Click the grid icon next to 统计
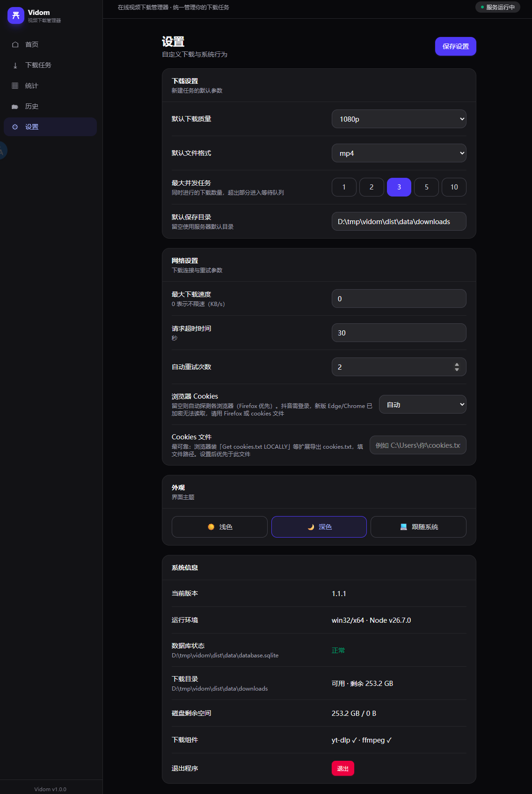Viewport: 532px width, 794px height. 15,86
